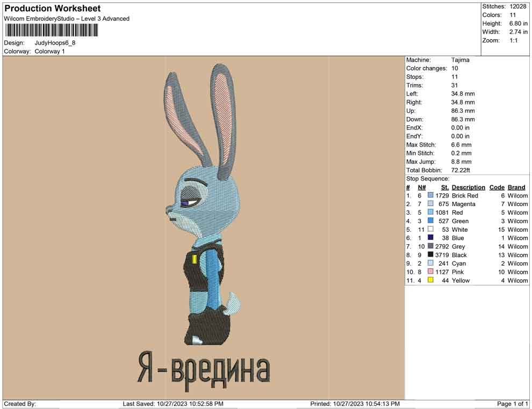Select the Black thread color swatch
Screen dimensions: 532x409
[x=430, y=255]
